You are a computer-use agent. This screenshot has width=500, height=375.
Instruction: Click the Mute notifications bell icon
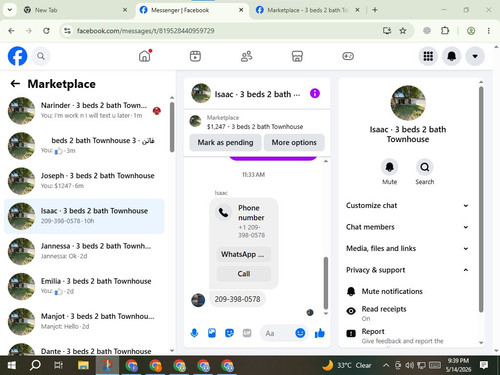(x=351, y=291)
